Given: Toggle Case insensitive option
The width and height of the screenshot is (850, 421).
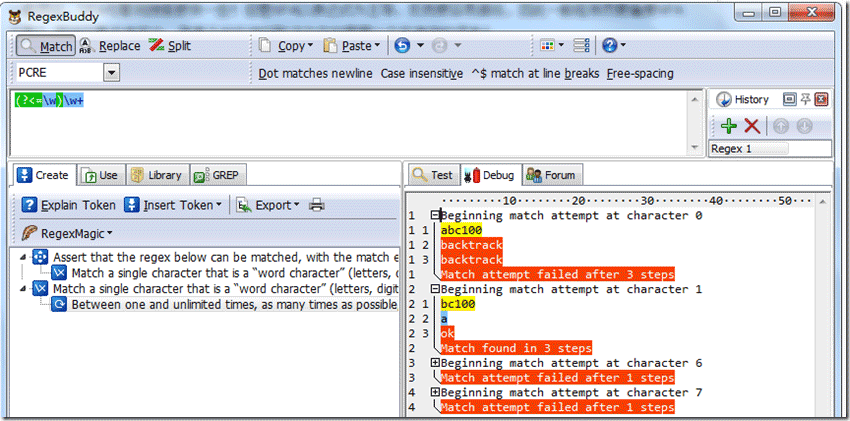Looking at the screenshot, I should (x=421, y=73).
